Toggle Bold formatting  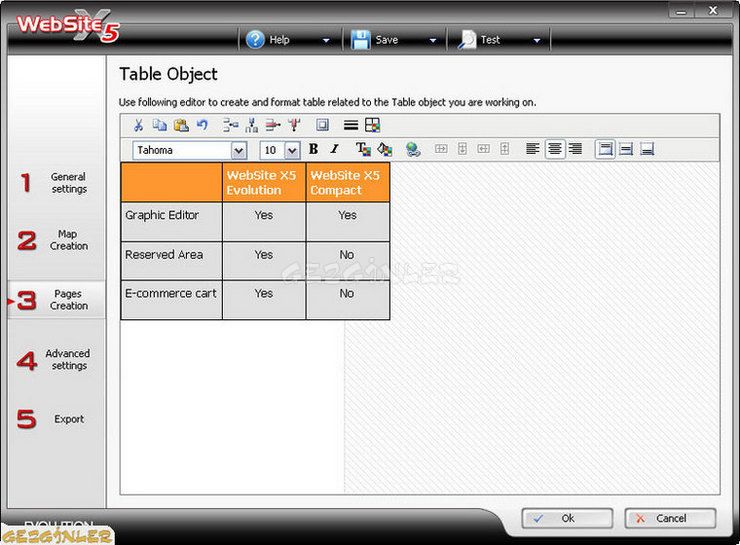pyautogui.click(x=313, y=150)
